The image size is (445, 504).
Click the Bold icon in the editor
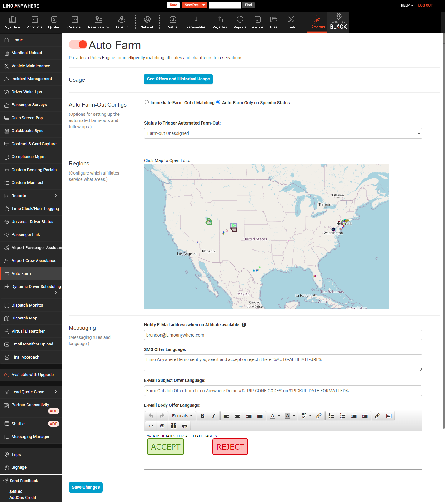coord(202,416)
